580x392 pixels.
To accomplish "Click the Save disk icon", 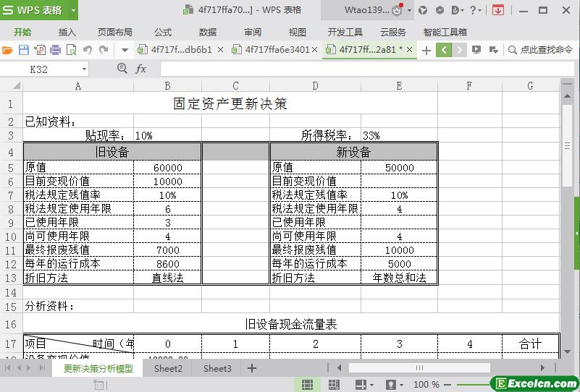I will pyautogui.click(x=24, y=50).
